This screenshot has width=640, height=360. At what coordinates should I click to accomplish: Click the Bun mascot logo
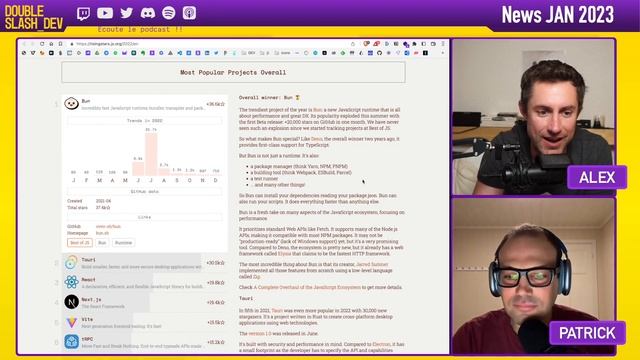pos(71,104)
